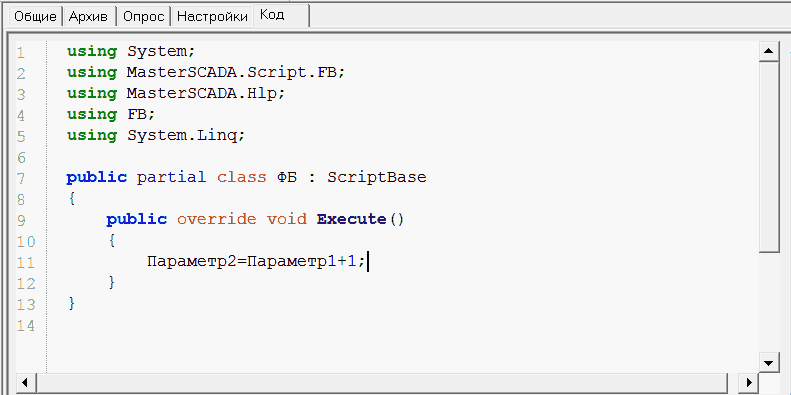Click line number 14 in gutter
Screen dimensions: 791x395
click(x=26, y=326)
